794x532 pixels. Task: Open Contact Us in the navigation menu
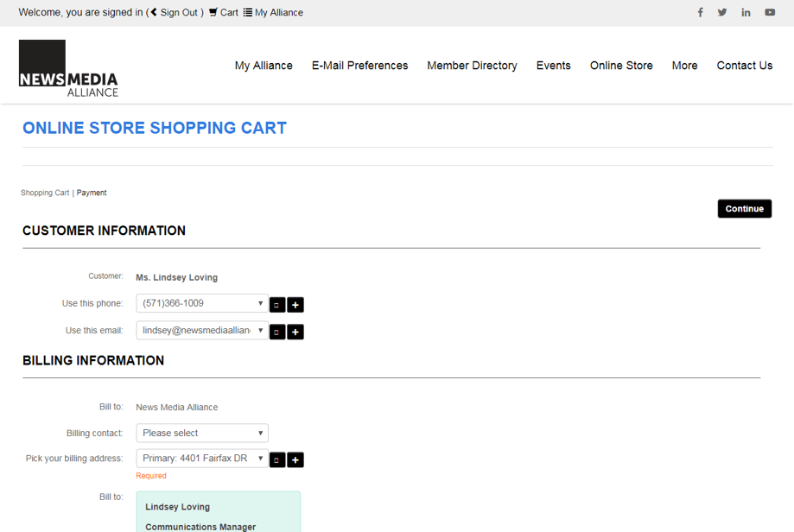pos(745,66)
